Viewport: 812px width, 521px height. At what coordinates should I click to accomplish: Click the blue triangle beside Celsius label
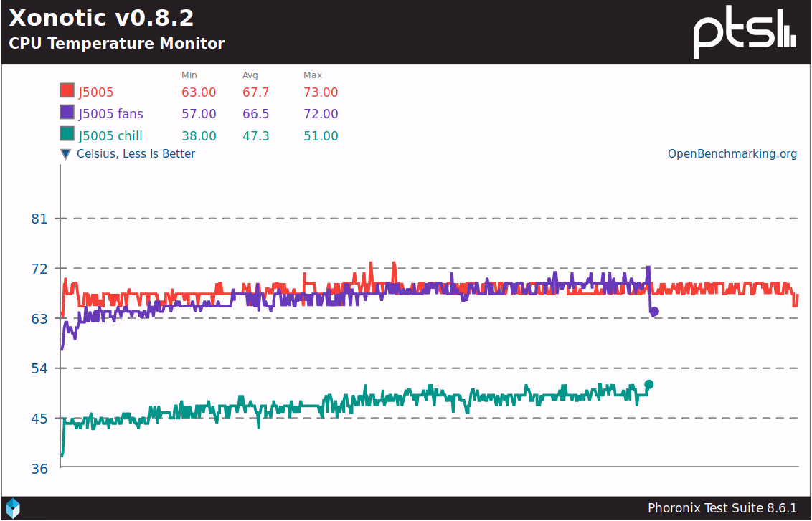pyautogui.click(x=66, y=154)
